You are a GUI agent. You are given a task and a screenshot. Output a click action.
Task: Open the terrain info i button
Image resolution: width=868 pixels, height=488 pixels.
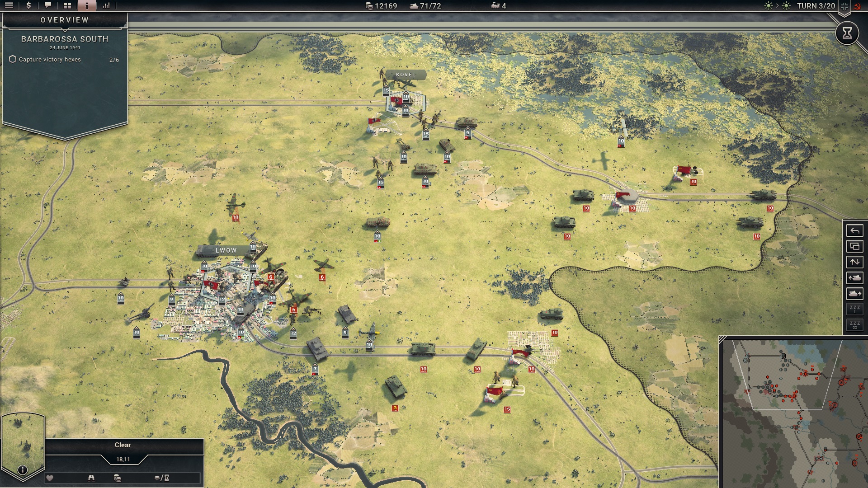tap(23, 470)
